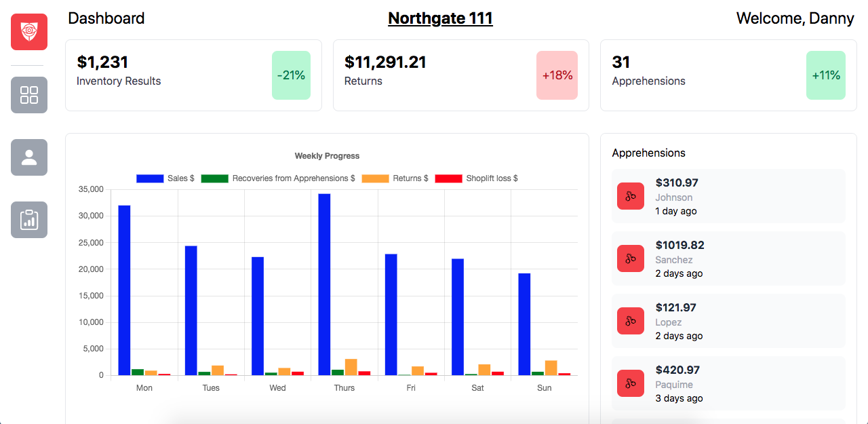Click the red icon on the Sanchez entry
The height and width of the screenshot is (424, 868).
[631, 258]
